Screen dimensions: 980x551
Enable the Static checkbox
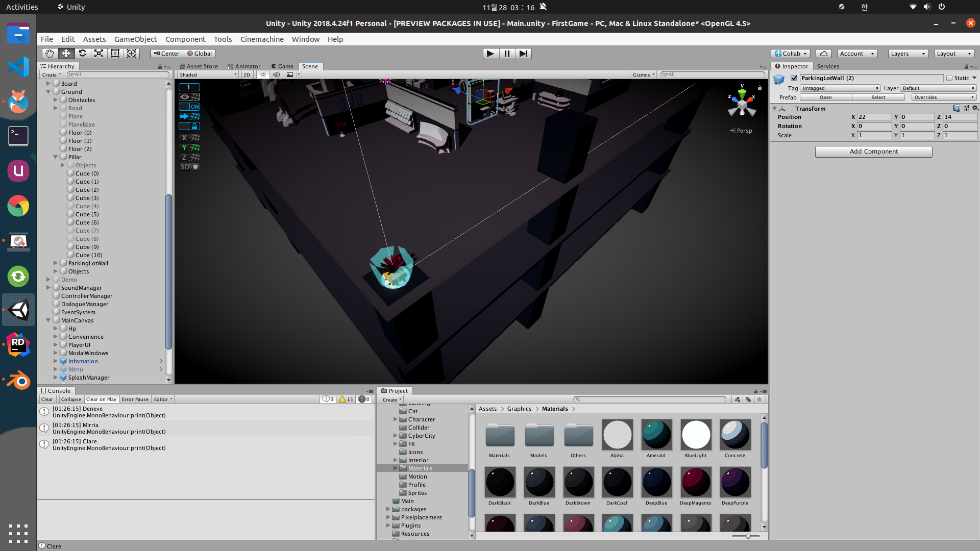point(949,78)
